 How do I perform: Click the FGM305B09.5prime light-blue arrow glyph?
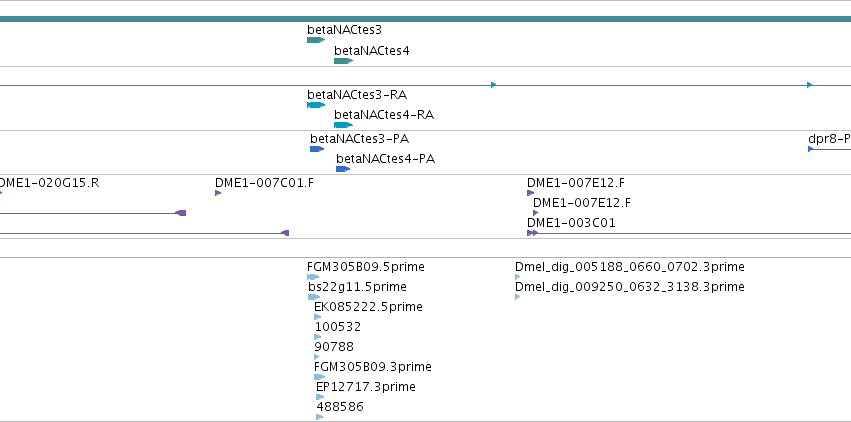click(x=313, y=277)
